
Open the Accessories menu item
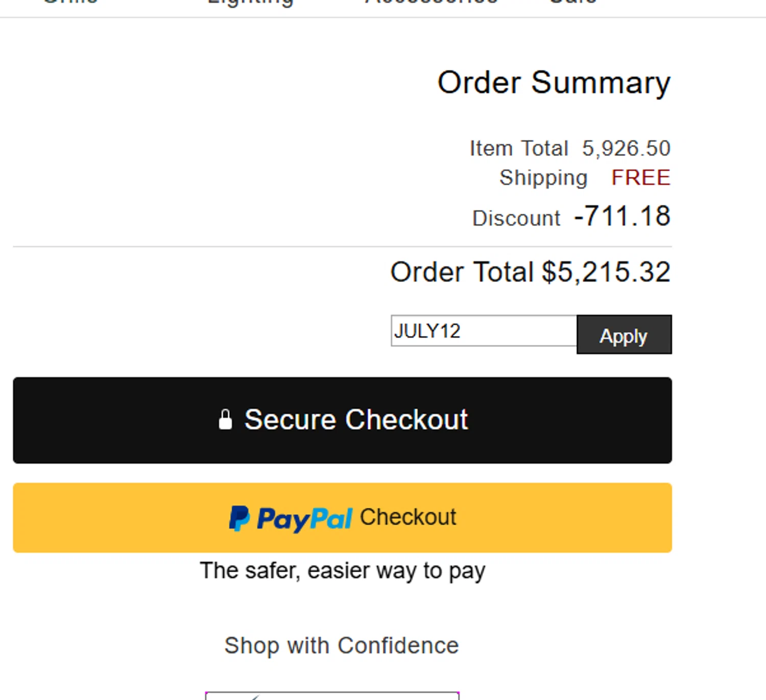[432, 2]
